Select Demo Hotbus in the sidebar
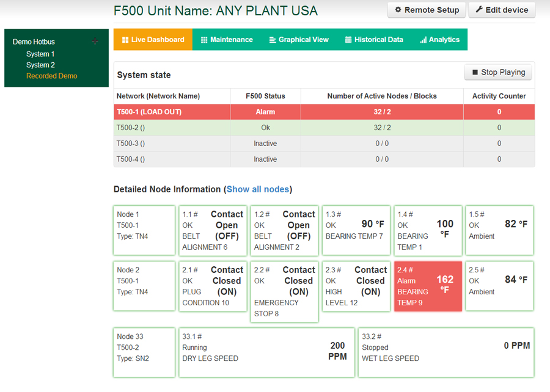Viewport: 550px width, 392px height. [x=34, y=42]
